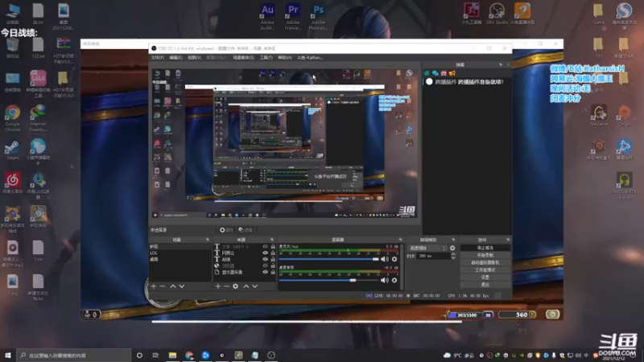Click the pink gift icon in chat dock
This screenshot has height=362, width=644.
tap(444, 73)
